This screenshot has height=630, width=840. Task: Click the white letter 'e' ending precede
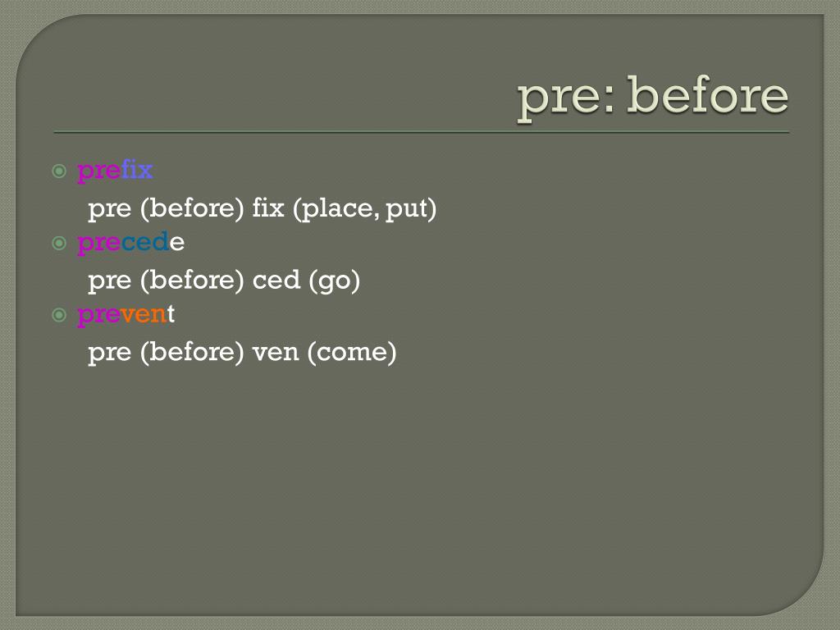pyautogui.click(x=177, y=243)
